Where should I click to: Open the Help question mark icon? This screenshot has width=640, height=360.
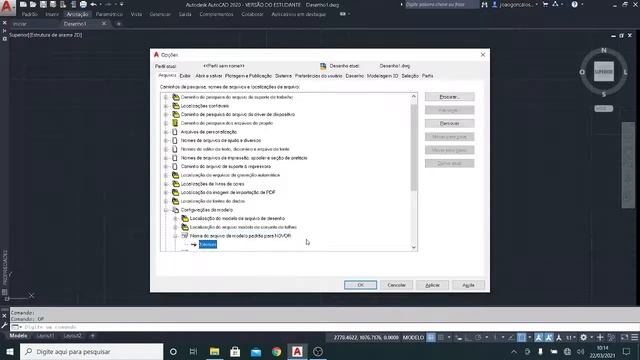pyautogui.click(x=574, y=4)
